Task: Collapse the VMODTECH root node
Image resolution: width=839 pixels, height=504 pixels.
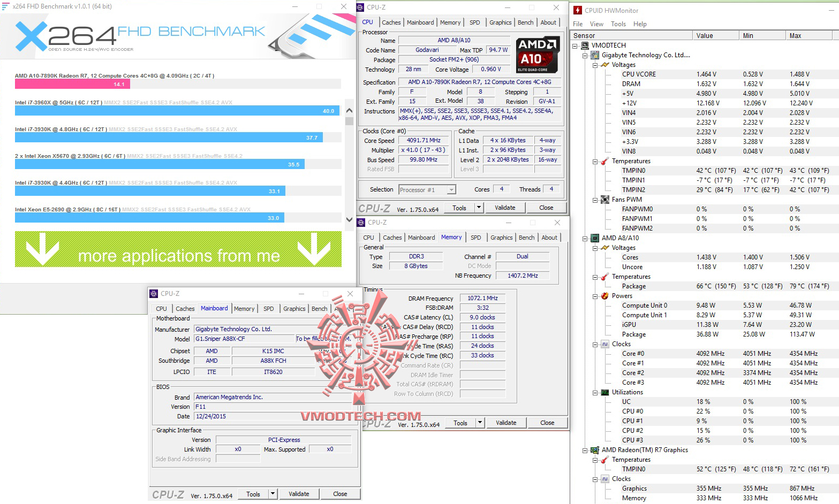Action: (x=575, y=45)
